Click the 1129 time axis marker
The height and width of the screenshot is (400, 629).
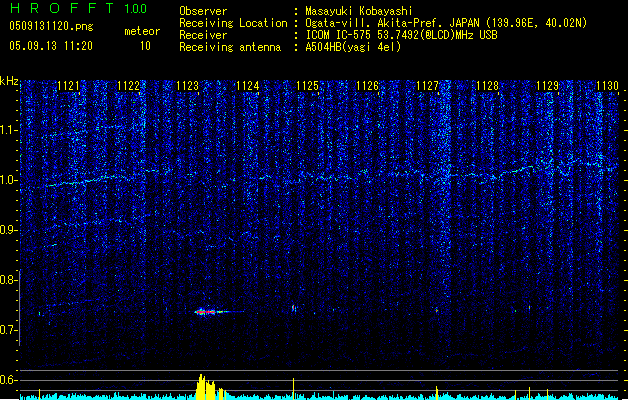547,86
